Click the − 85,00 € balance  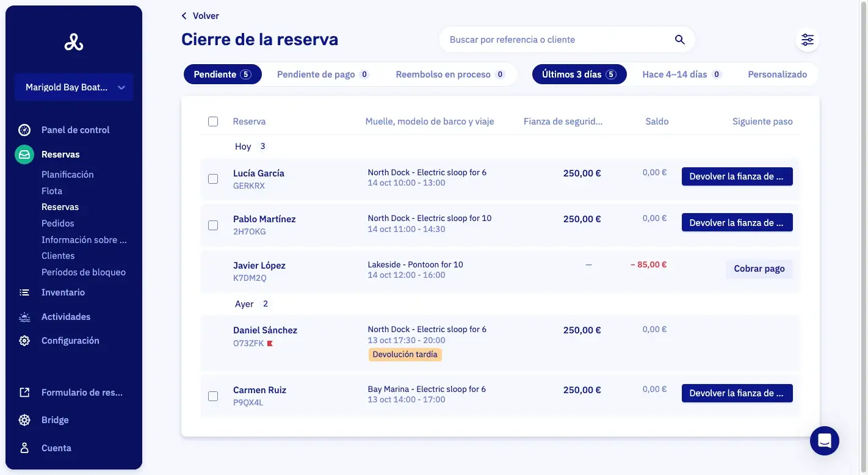coord(648,265)
